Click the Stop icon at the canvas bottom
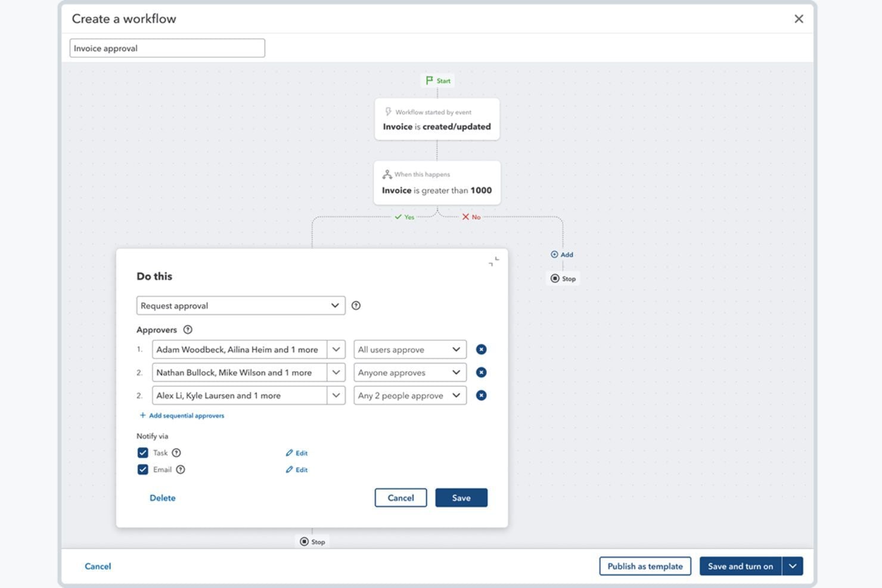This screenshot has height=588, width=882. click(305, 541)
